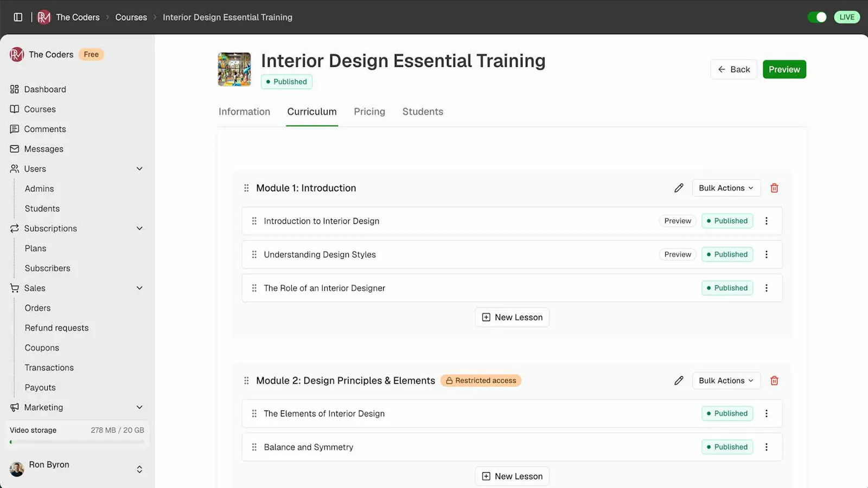Click The Coders logo in the top bar
Screen dimensions: 868x488
(44, 17)
